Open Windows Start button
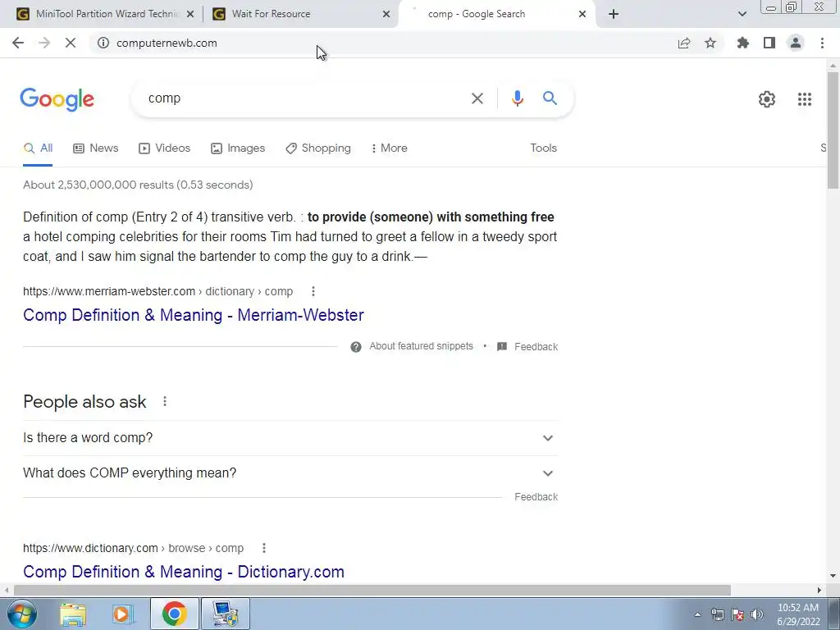This screenshot has width=840, height=630. [x=22, y=614]
